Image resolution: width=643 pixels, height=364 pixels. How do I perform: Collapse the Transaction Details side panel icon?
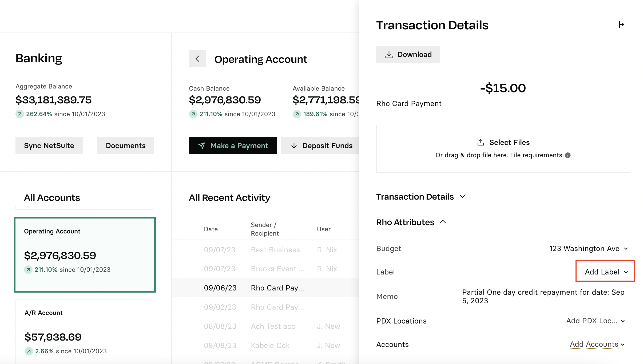tap(621, 25)
